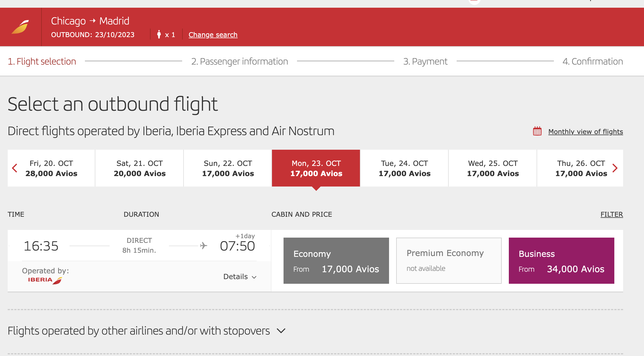This screenshot has width=644, height=356.
Task: Click the DIRECT 8h 15min. duration text
Action: tap(139, 245)
